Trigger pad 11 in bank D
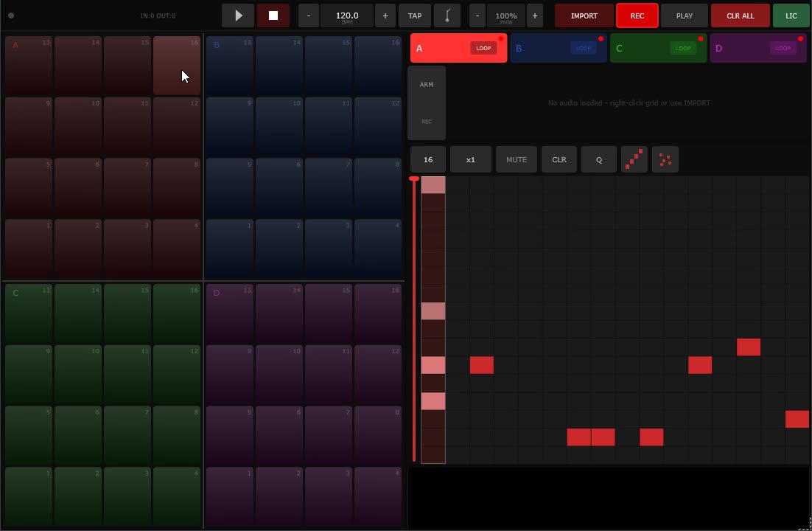The height and width of the screenshot is (531, 812). [x=329, y=375]
